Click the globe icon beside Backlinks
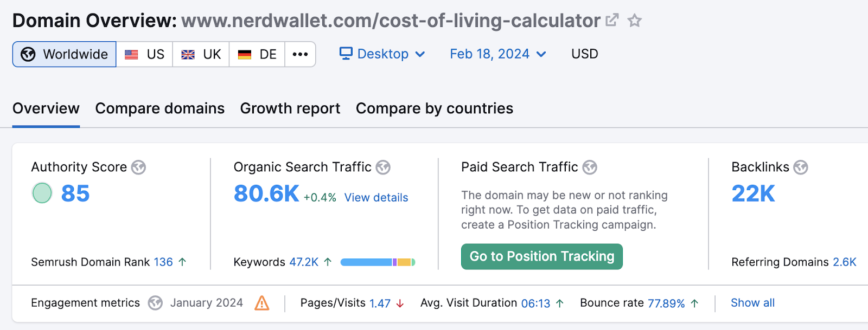 tap(799, 167)
